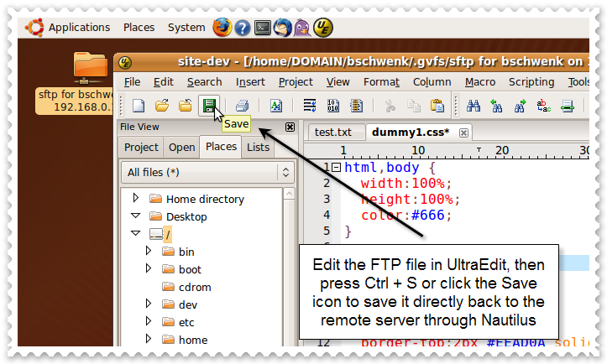Launch Firefox from the top panel
Viewport: 607px width, 364px height.
222,28
